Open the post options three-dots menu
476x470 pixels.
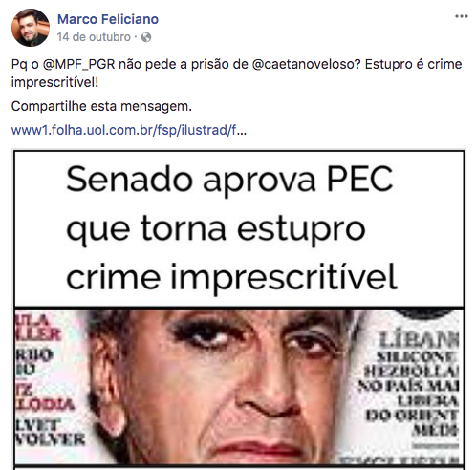click(x=461, y=16)
